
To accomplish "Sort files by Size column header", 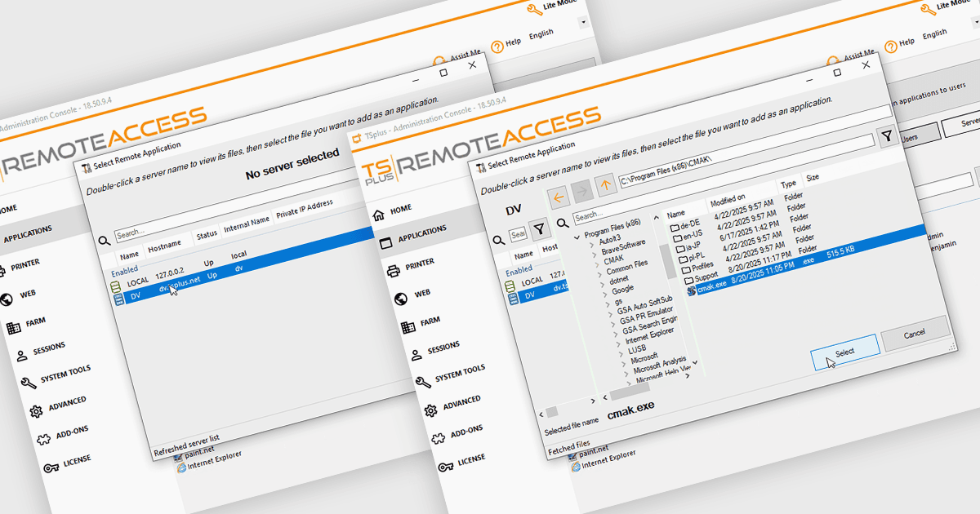I will (813, 178).
